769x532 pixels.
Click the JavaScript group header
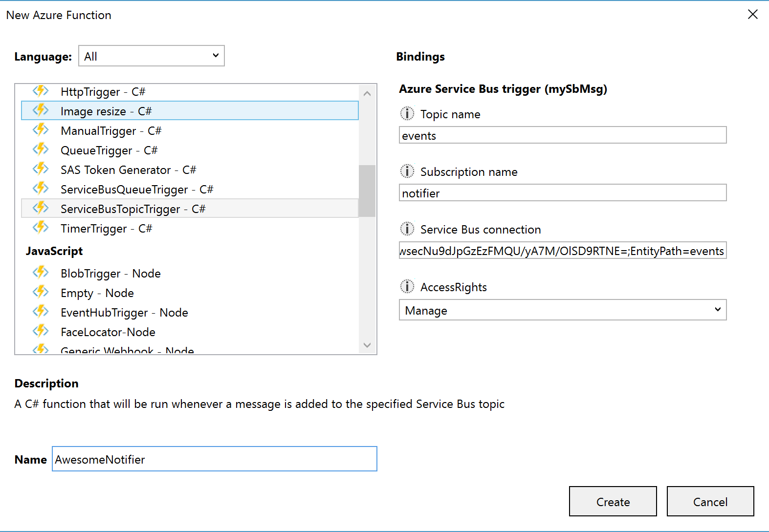point(54,251)
